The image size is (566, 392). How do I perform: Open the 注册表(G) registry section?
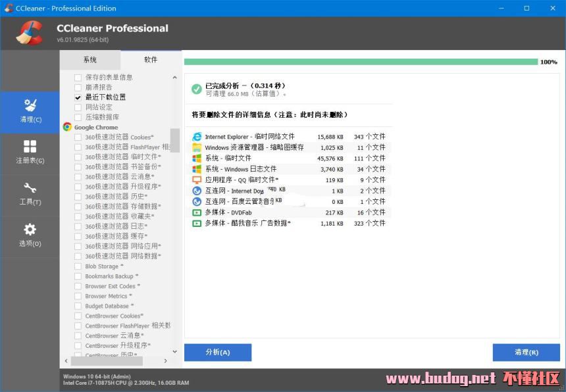(30, 154)
